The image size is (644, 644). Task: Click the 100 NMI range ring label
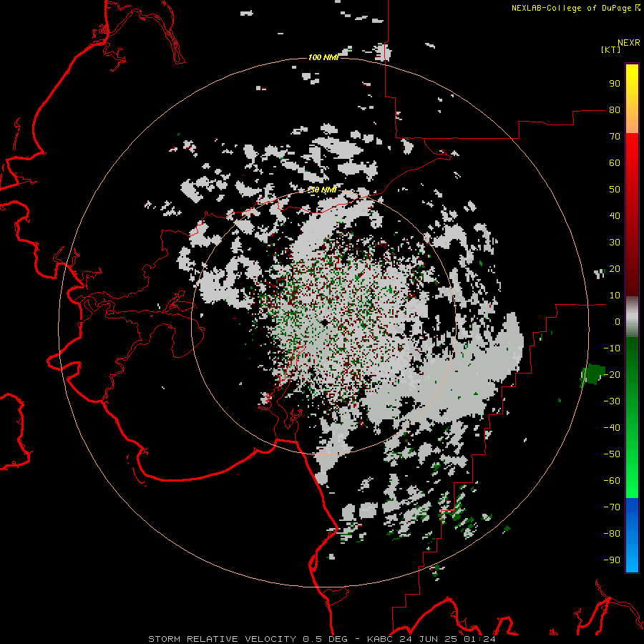click(323, 57)
